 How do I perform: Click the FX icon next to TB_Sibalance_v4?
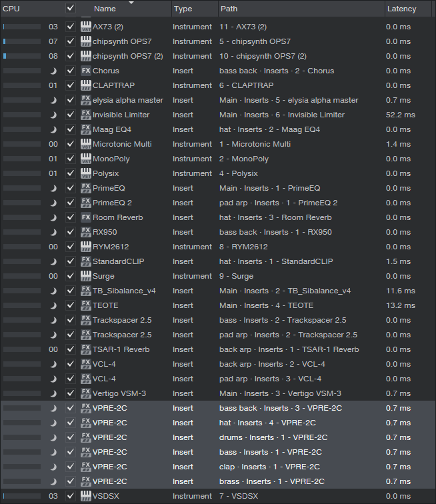pyautogui.click(x=85, y=291)
